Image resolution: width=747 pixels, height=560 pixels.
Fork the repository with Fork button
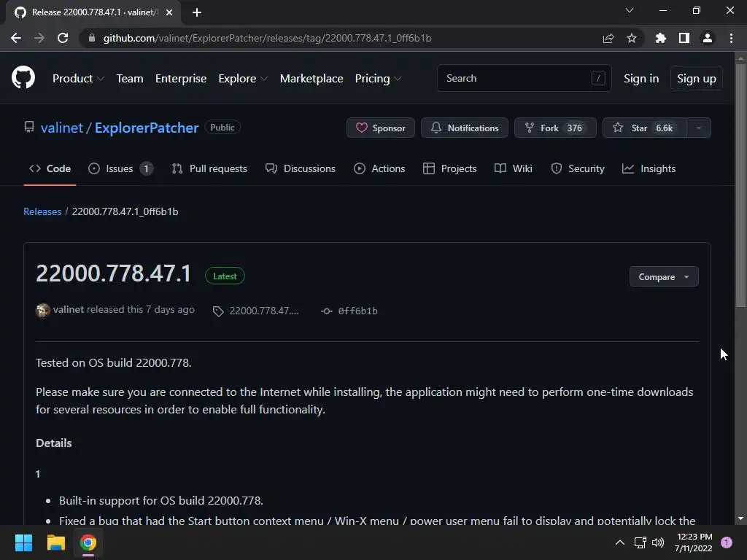(555, 128)
